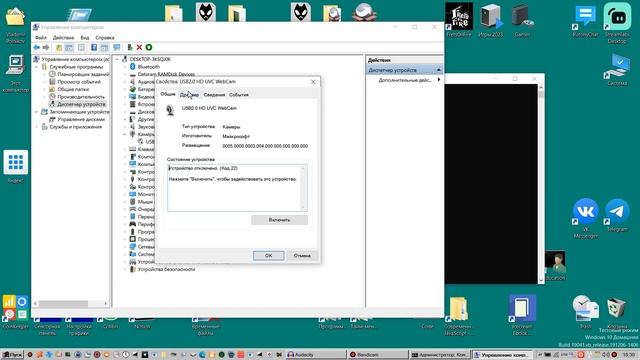
Task: Switch to the Сведения tab
Action: 214,95
